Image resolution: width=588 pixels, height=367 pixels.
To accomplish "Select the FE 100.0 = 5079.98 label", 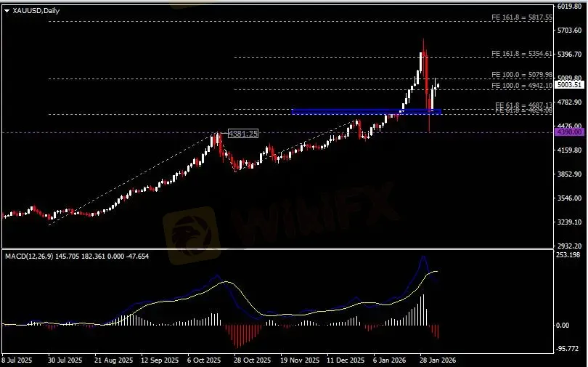I will pos(522,75).
